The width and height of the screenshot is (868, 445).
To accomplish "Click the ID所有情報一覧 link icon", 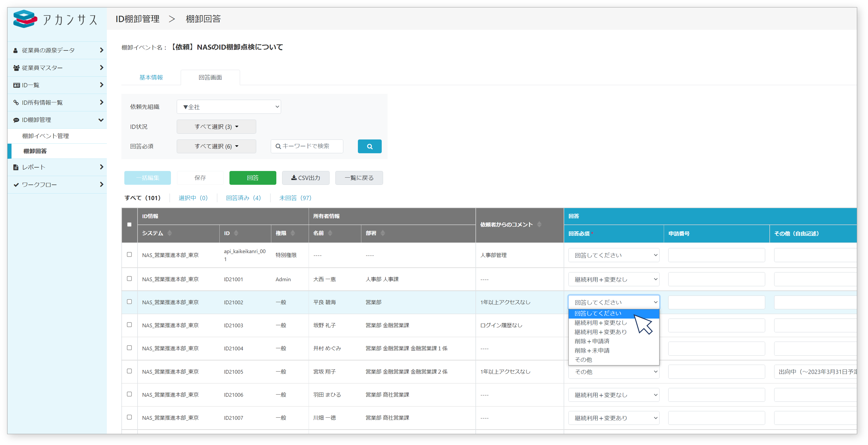I will coord(16,103).
